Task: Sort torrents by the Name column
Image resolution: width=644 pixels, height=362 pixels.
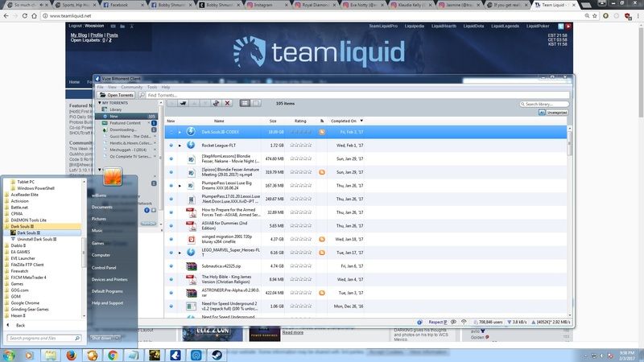Action: click(x=219, y=121)
